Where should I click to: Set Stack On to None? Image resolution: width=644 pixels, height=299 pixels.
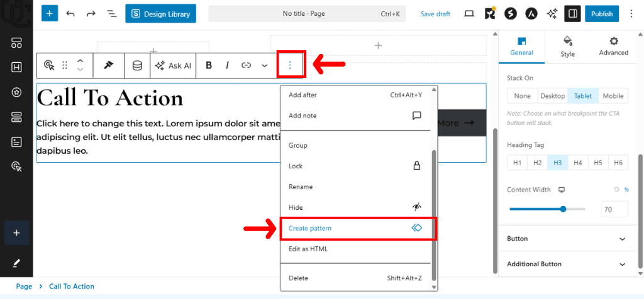523,96
